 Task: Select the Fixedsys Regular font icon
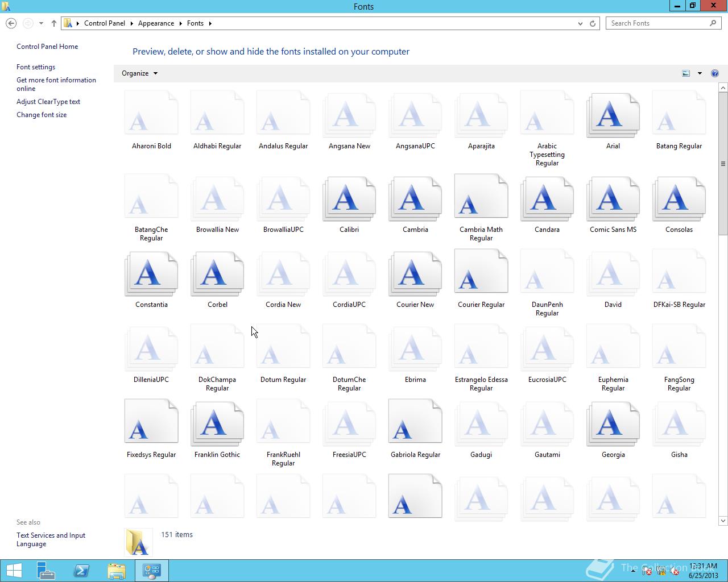(151, 422)
